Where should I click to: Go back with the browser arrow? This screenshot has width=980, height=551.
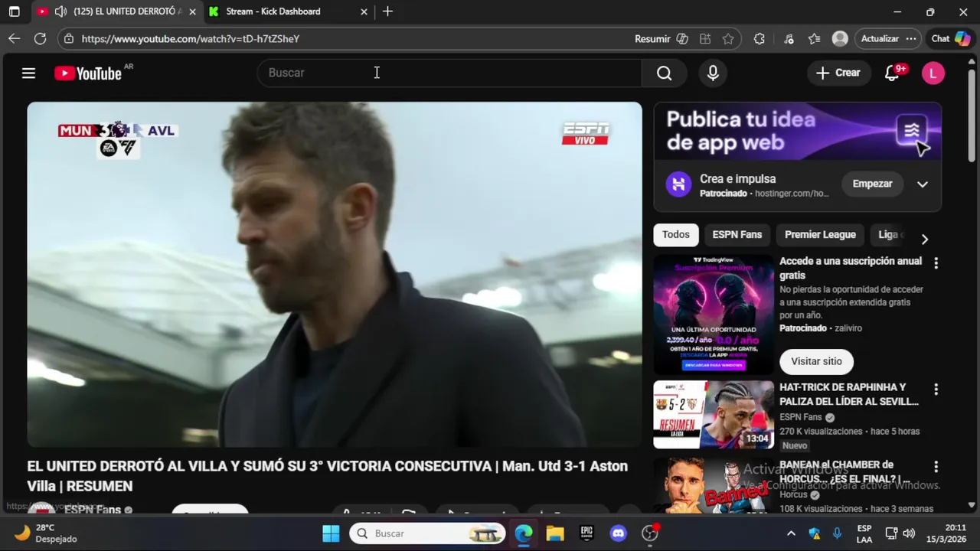15,39
